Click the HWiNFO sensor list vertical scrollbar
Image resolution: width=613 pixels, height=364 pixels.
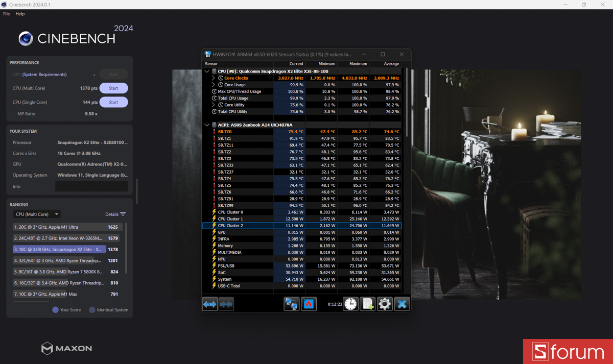click(407, 102)
